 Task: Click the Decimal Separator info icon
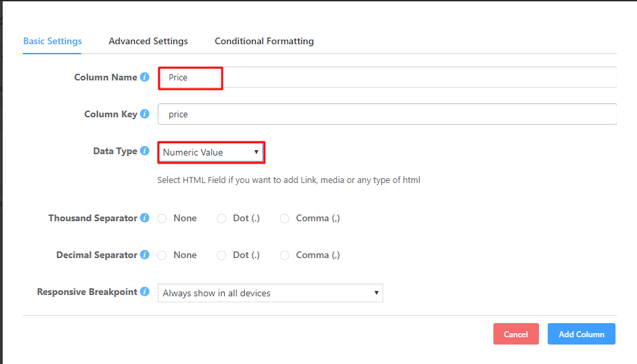pos(144,255)
